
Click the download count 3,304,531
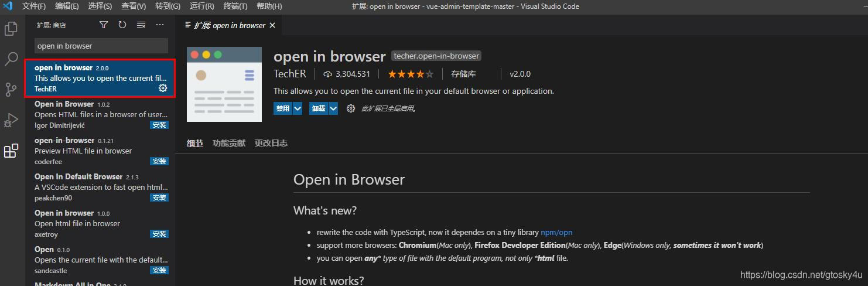click(347, 74)
